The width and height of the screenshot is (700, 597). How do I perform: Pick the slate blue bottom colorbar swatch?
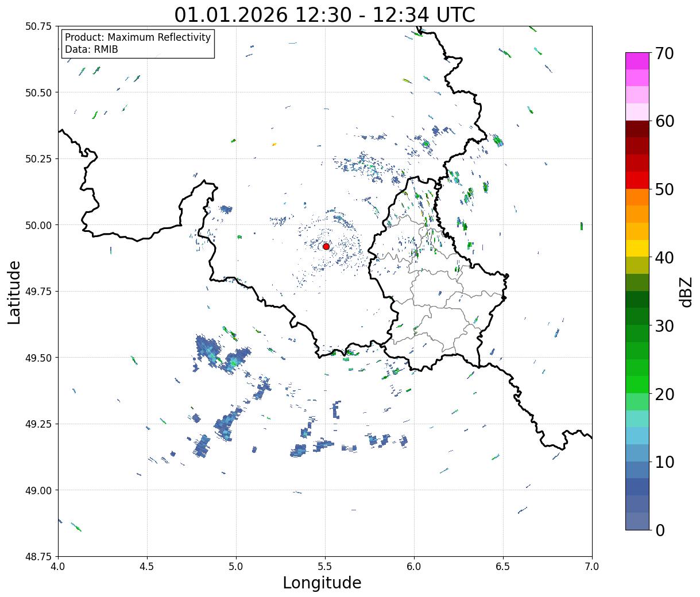[637, 521]
